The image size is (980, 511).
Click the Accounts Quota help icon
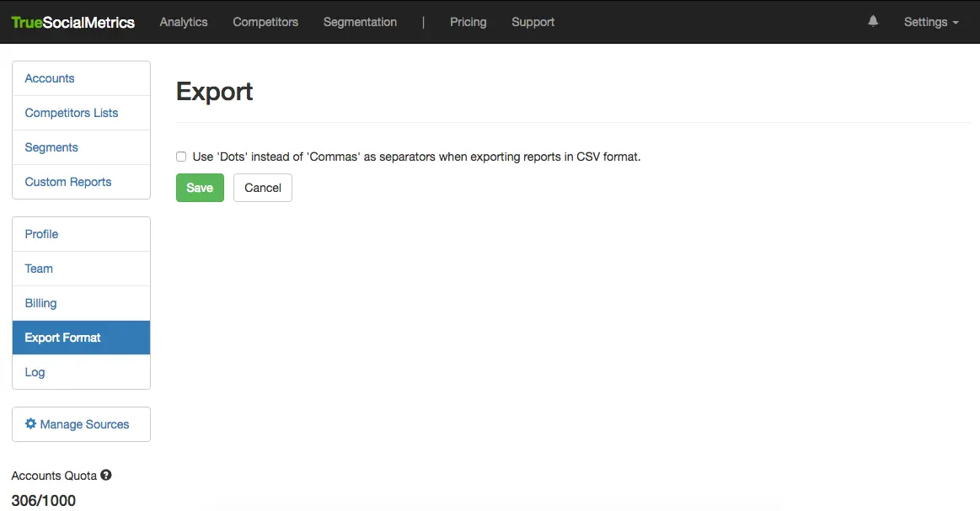(106, 475)
